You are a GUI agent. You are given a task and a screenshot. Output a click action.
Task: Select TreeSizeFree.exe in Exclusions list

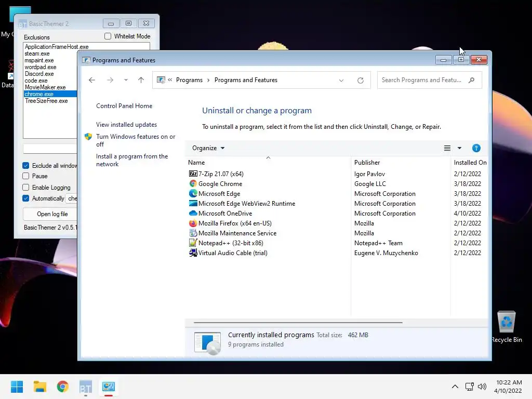[x=50, y=101]
